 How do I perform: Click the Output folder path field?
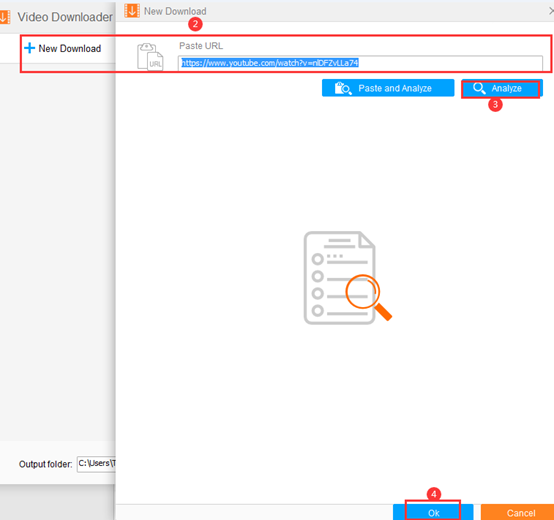coord(96,463)
